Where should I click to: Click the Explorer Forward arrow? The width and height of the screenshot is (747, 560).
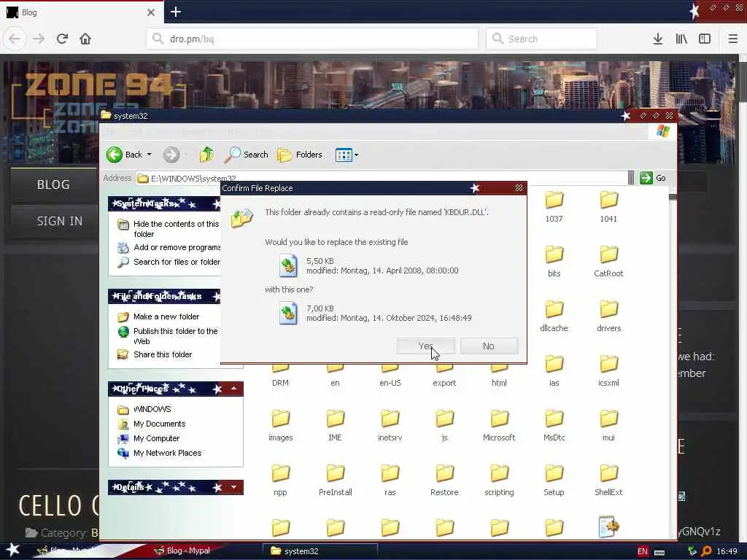click(171, 155)
